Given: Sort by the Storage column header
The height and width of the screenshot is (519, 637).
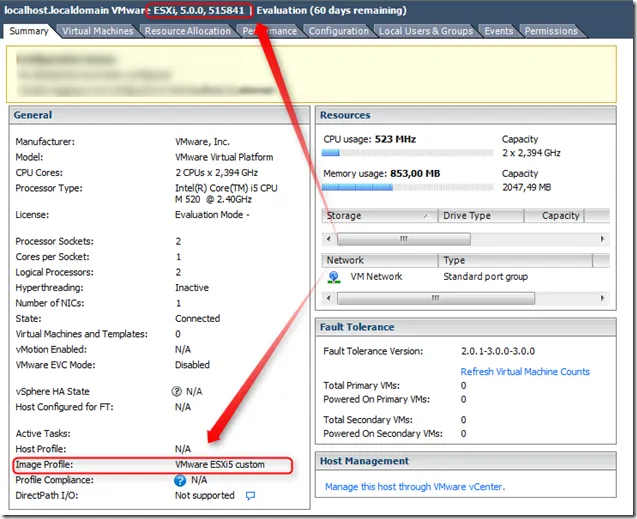Looking at the screenshot, I should point(379,216).
